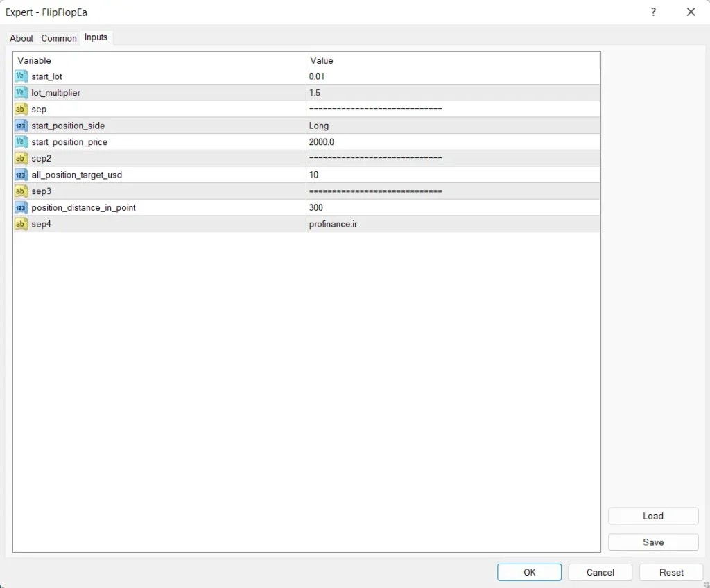This screenshot has width=710, height=588.
Task: Switch to the Common tab
Action: click(59, 38)
